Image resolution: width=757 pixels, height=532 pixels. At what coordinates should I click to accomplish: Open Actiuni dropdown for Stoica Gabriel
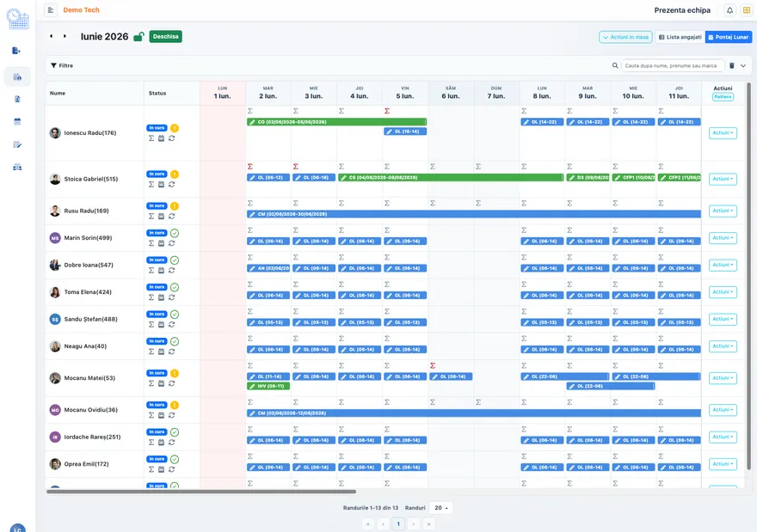[723, 179]
